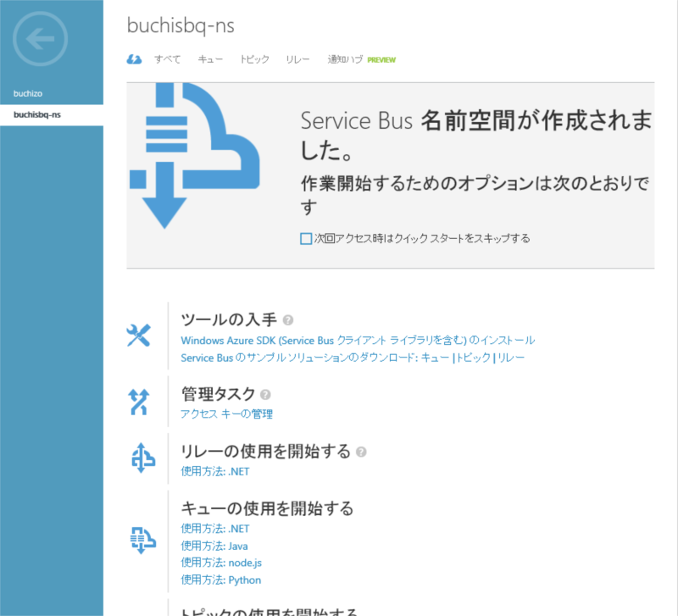Click the wrench tools icon
This screenshot has height=616, width=678.
[x=138, y=335]
